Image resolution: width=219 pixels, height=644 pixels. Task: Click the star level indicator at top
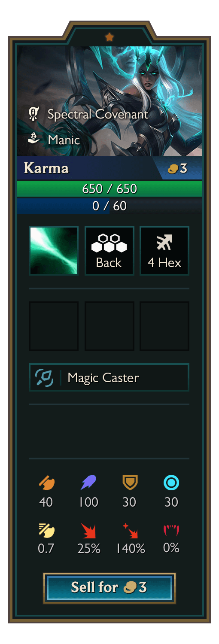click(109, 37)
